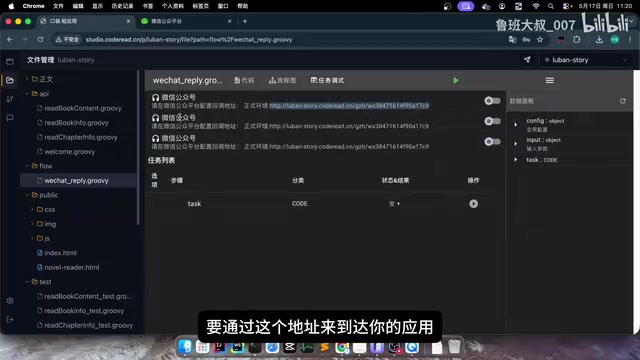Expand the task CODE node

[x=516, y=160]
